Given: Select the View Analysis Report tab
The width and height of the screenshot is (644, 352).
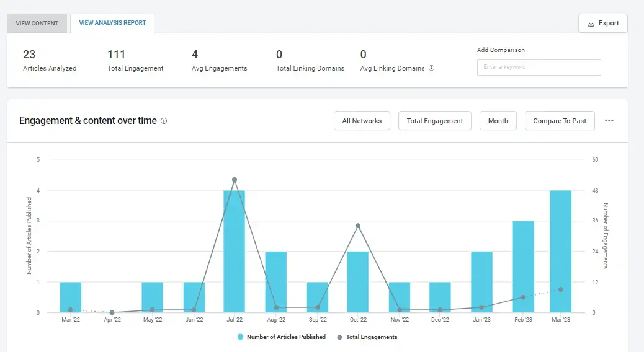Looking at the screenshot, I should coord(112,23).
